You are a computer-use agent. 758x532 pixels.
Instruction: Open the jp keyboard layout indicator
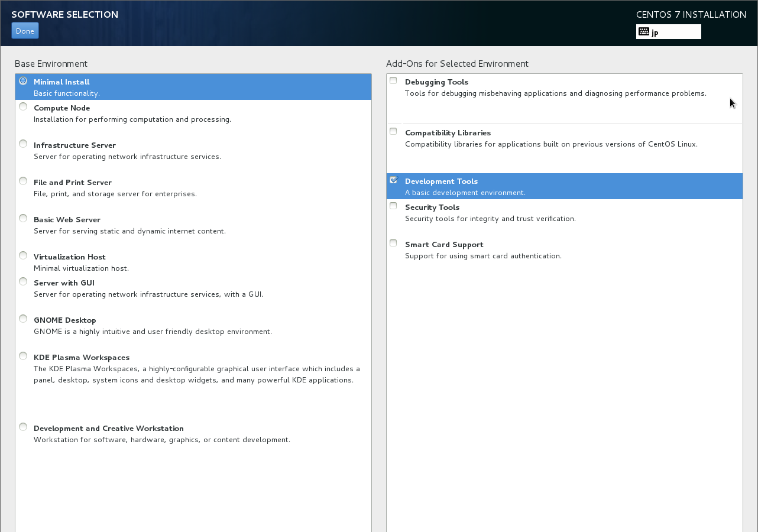pos(668,32)
